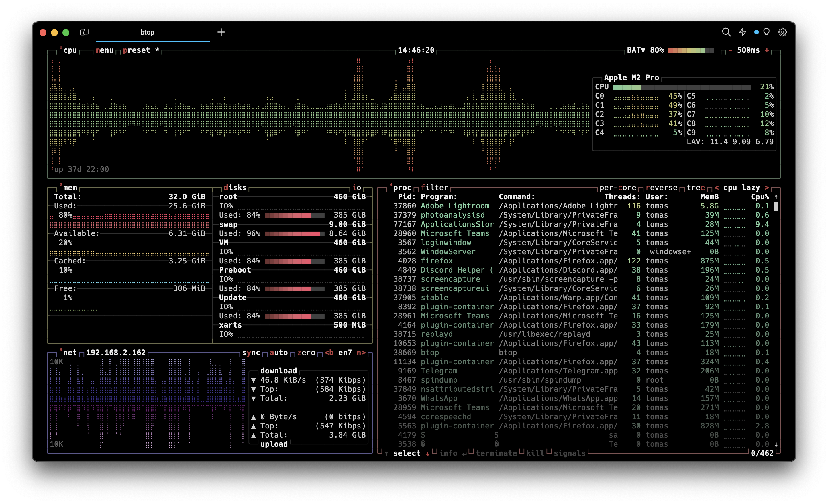Image resolution: width=828 pixels, height=504 pixels.
Task: Open the btop menu option
Action: [x=104, y=50]
